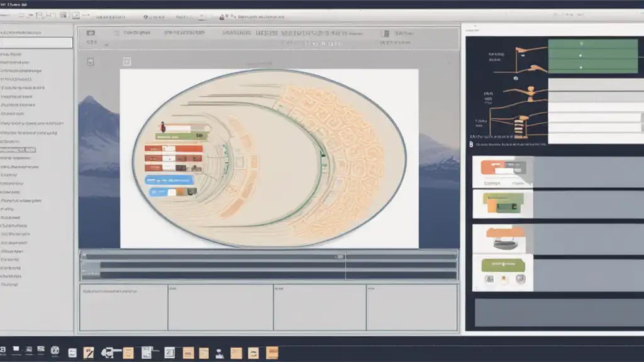Click the small circle marker below the green block
This screenshot has height=362, width=644.
coord(516,78)
